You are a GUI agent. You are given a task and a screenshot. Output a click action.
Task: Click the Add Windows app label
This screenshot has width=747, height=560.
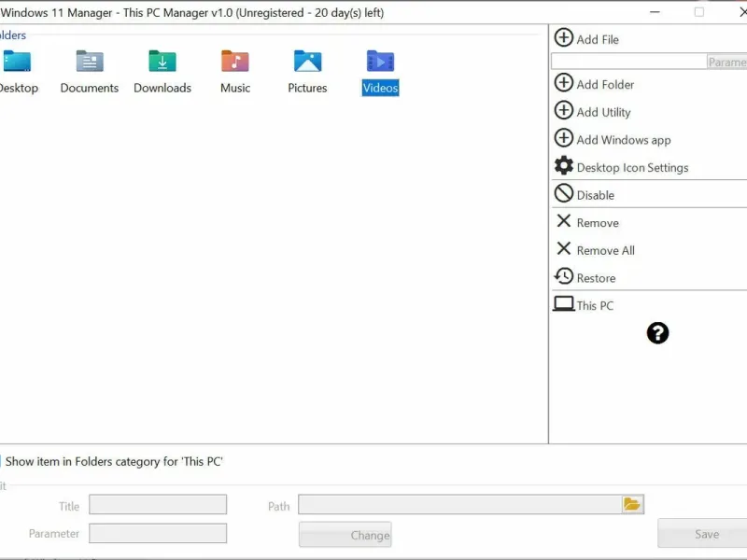coord(624,140)
